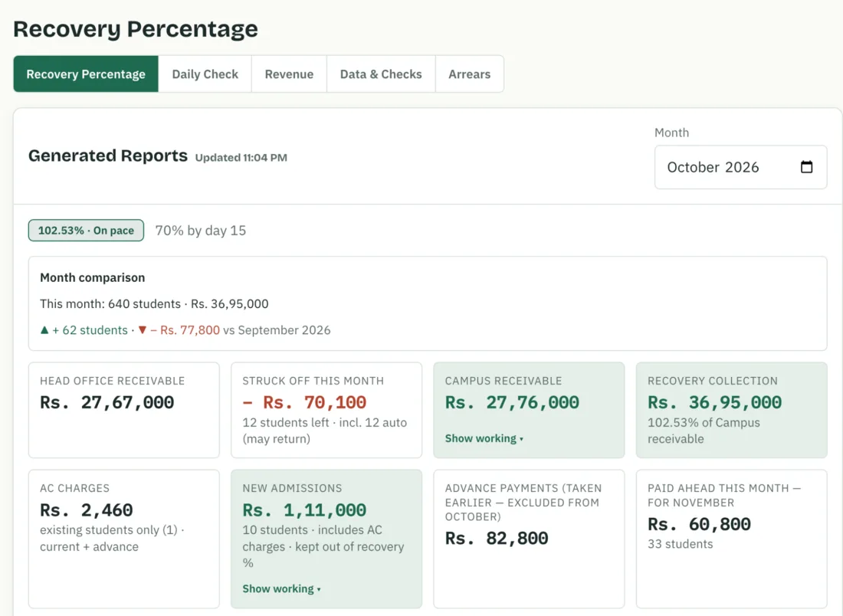Click the October 2026 month input field
The width and height of the screenshot is (843, 616).
740,167
